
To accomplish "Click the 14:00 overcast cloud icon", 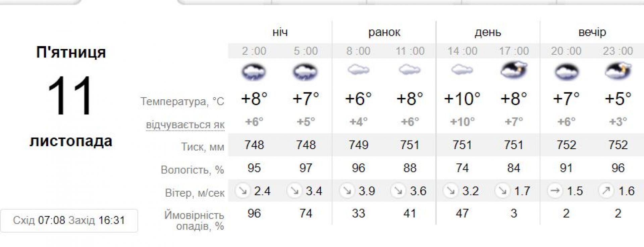I will (x=462, y=70).
